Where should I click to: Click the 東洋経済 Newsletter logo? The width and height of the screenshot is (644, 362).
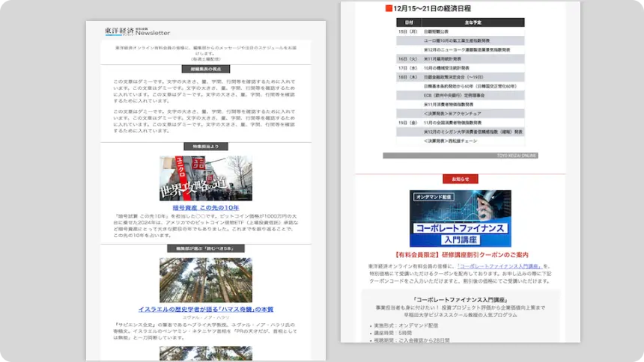pos(138,32)
